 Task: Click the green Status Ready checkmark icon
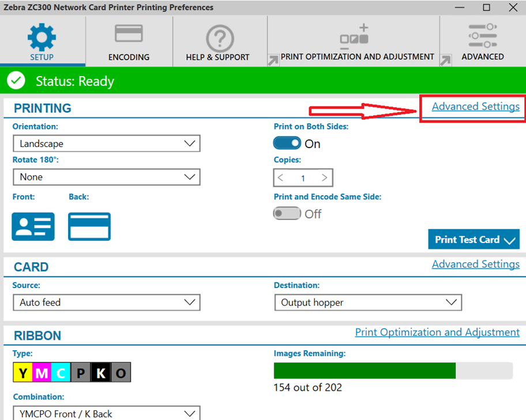click(16, 81)
